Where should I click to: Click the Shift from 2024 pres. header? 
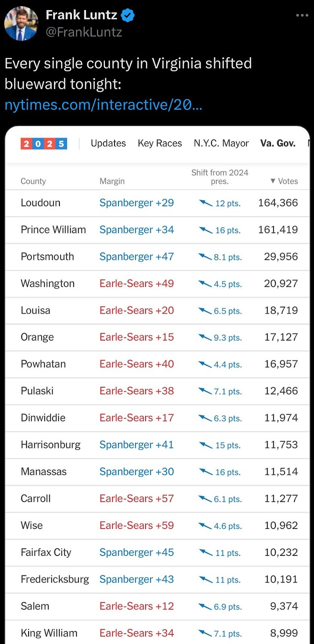[x=220, y=177]
